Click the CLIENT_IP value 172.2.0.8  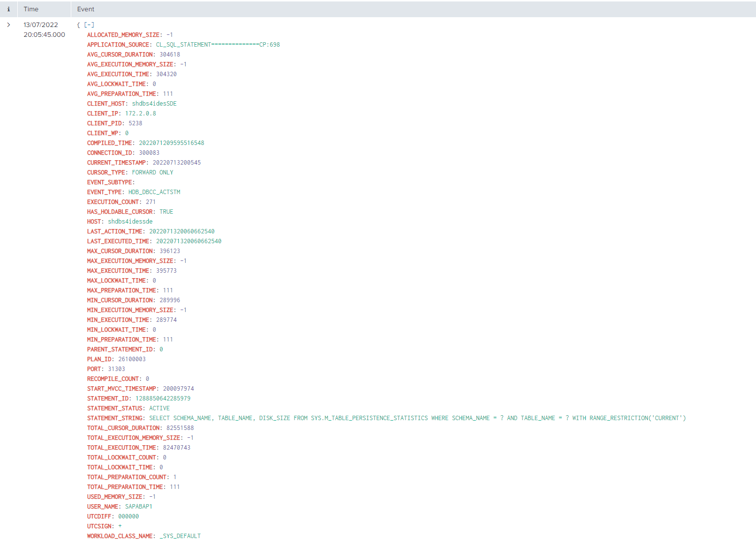point(140,114)
